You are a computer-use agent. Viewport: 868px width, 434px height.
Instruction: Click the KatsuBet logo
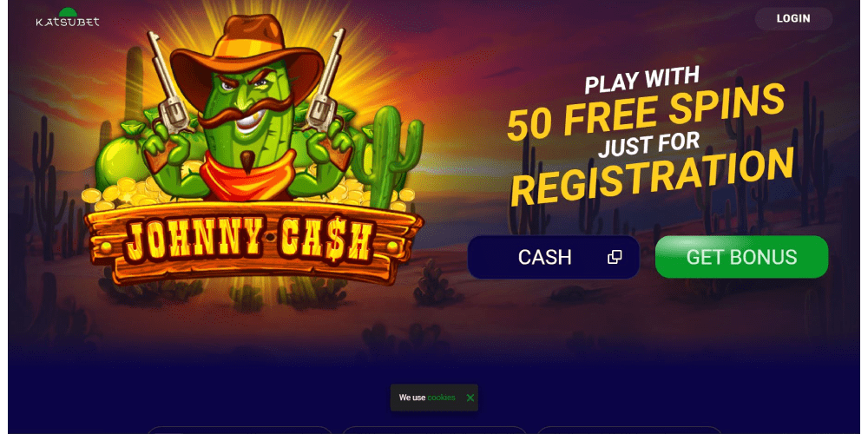tap(68, 17)
